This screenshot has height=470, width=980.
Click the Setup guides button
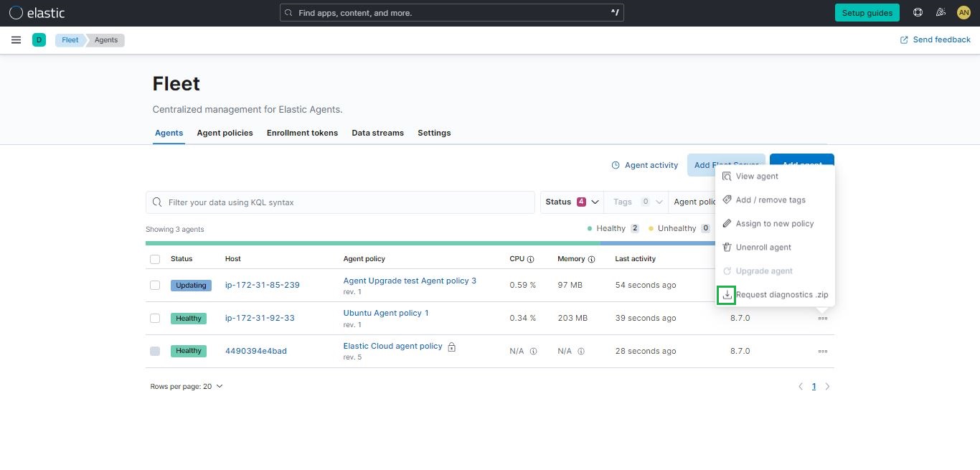(x=867, y=12)
